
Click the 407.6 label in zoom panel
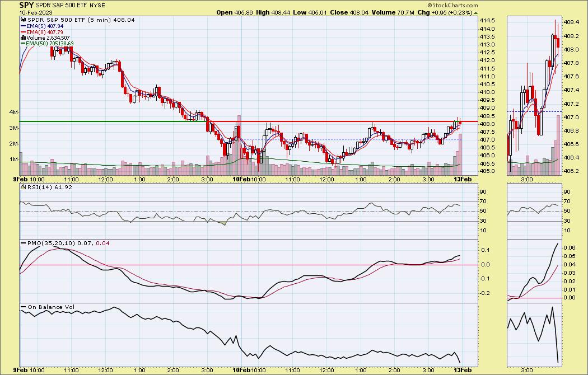tap(571, 77)
